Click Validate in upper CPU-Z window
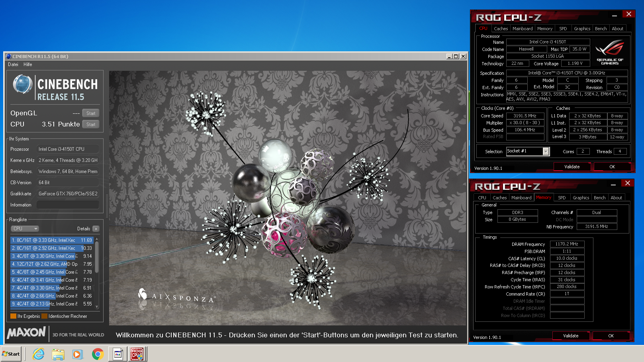 click(x=572, y=167)
